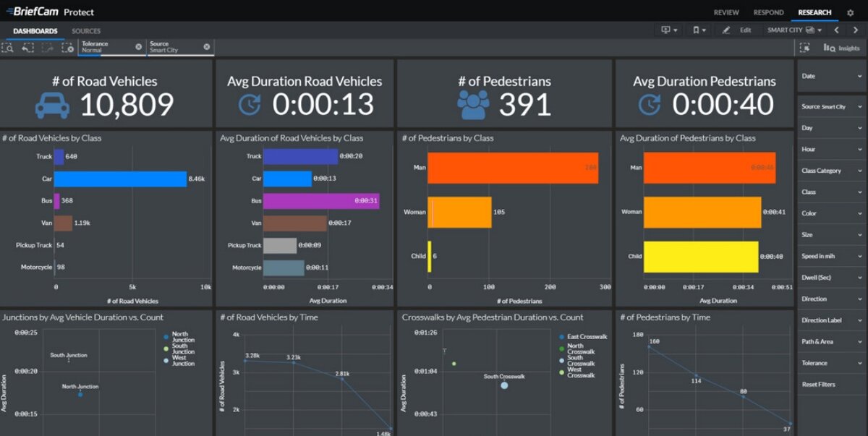Image resolution: width=868 pixels, height=436 pixels.
Task: Open the settings gear icon
Action: 850,12
